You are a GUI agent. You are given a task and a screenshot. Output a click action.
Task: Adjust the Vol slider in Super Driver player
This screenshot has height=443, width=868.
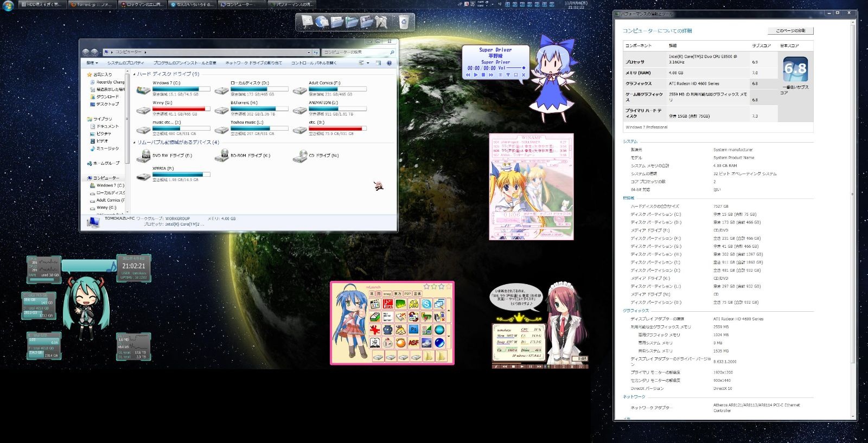tap(517, 68)
